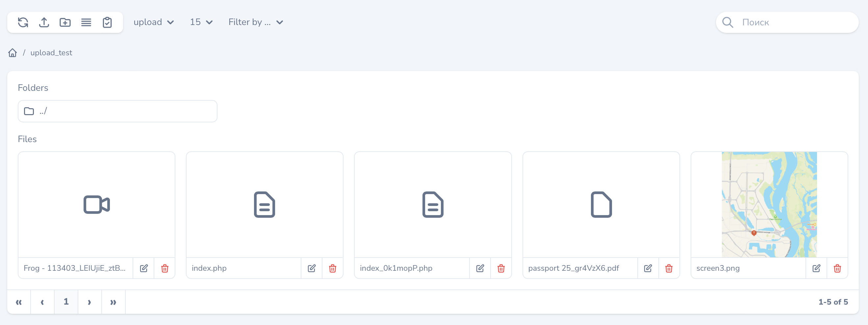Create a new folder with folder-plus icon
The width and height of the screenshot is (868, 325).
tap(65, 22)
